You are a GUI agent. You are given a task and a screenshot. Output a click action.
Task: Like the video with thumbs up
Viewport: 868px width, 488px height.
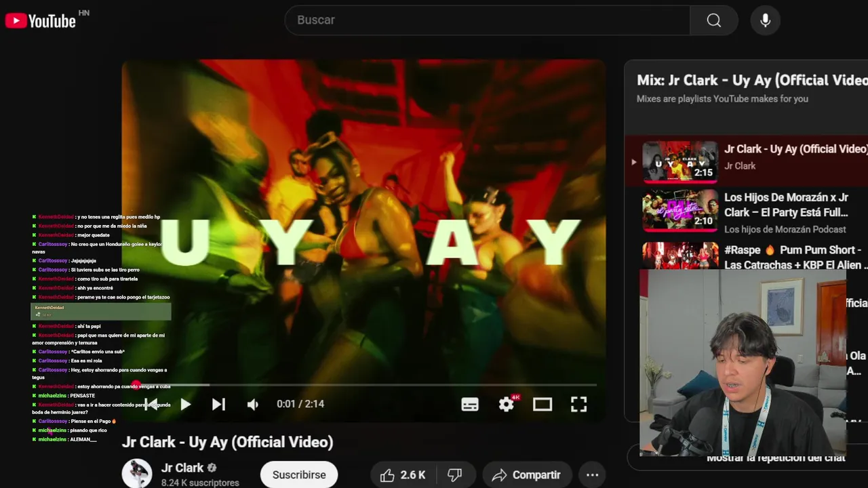402,475
